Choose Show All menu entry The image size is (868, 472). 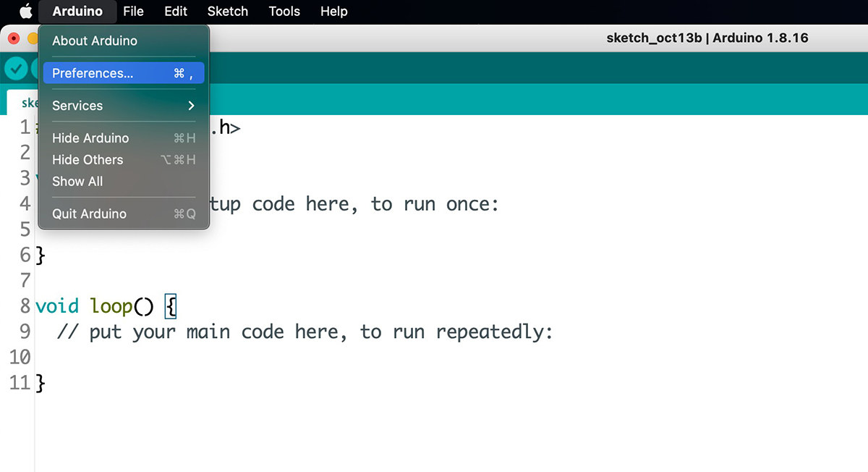click(124, 181)
